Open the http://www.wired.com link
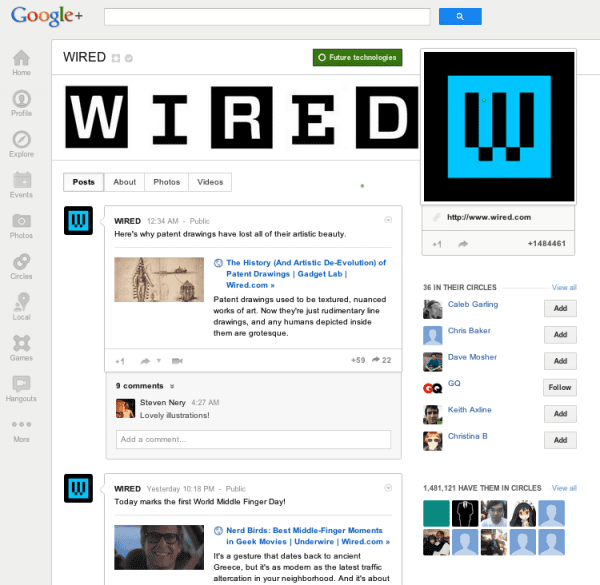Viewport: 600px width, 585px height. [x=489, y=217]
